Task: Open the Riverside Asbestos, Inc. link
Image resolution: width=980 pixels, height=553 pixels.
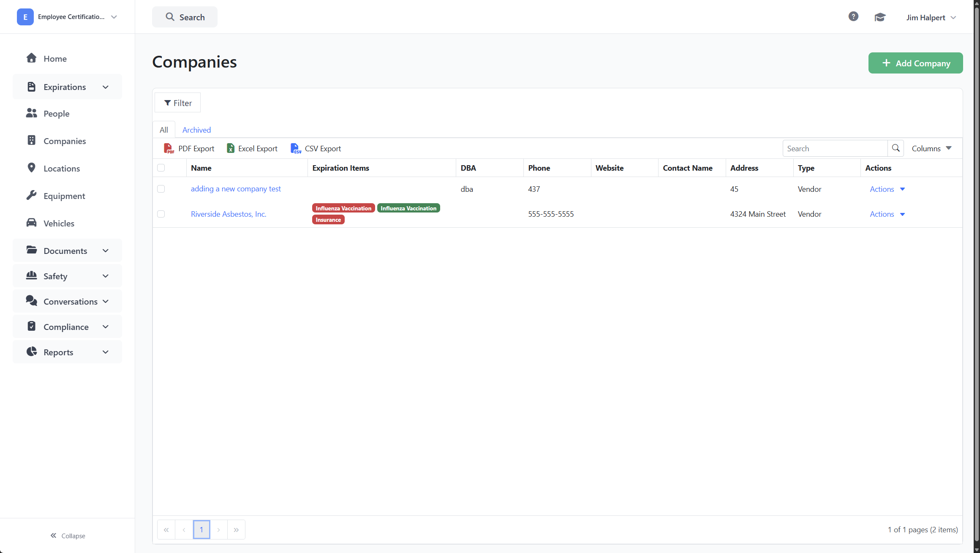Action: [229, 214]
